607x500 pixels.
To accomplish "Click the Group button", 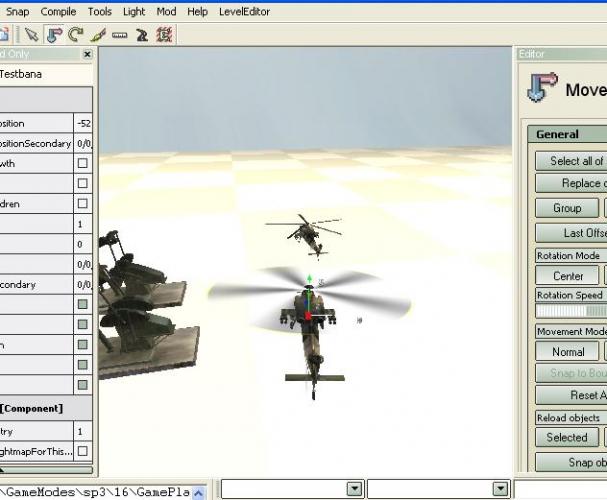I will point(566,208).
